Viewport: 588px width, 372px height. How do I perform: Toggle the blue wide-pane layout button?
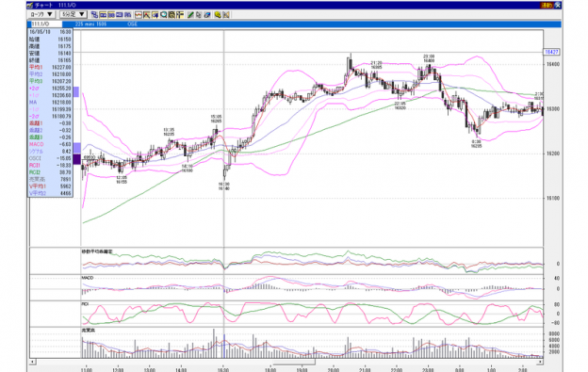click(120, 15)
